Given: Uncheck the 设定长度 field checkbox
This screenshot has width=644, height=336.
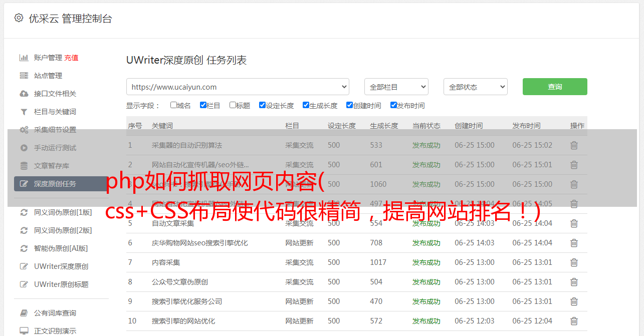Looking at the screenshot, I should pos(262,105).
